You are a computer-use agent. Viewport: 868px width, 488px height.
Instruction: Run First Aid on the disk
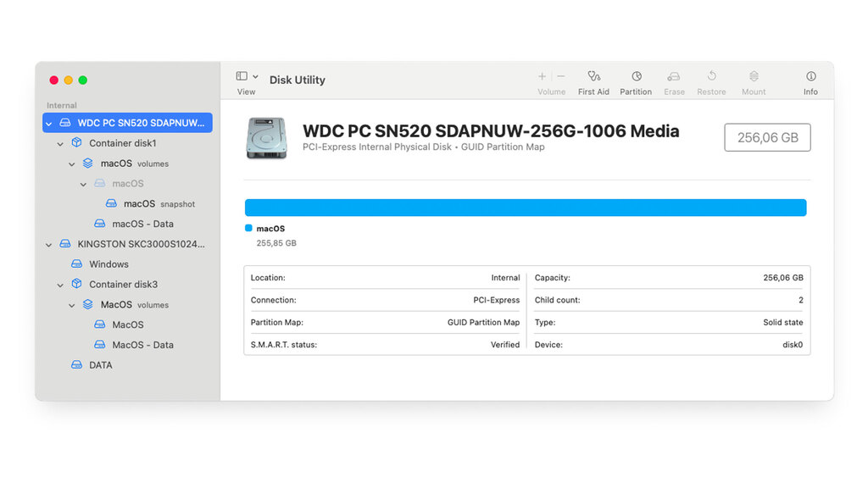(593, 82)
